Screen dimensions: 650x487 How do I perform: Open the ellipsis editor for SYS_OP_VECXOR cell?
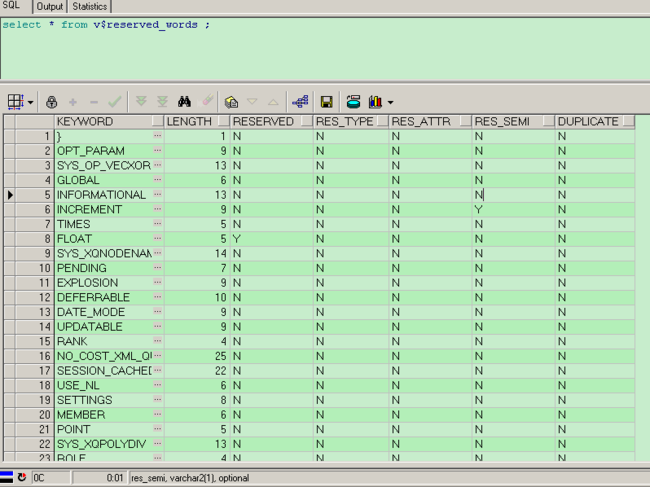[158, 165]
